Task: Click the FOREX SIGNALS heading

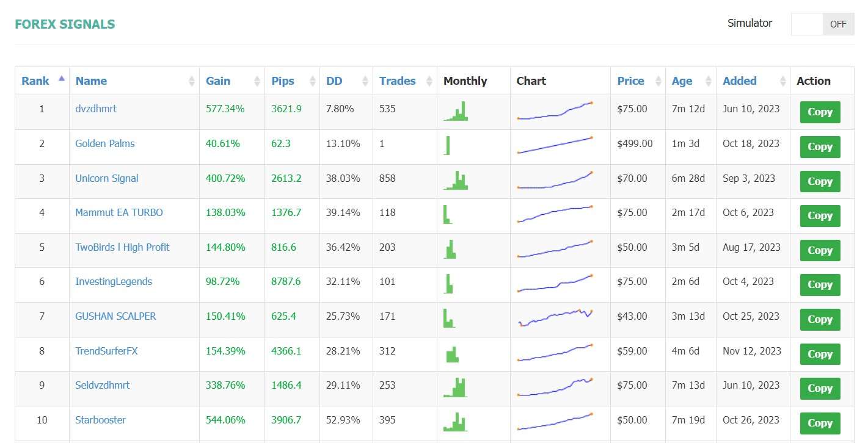Action: pos(65,24)
